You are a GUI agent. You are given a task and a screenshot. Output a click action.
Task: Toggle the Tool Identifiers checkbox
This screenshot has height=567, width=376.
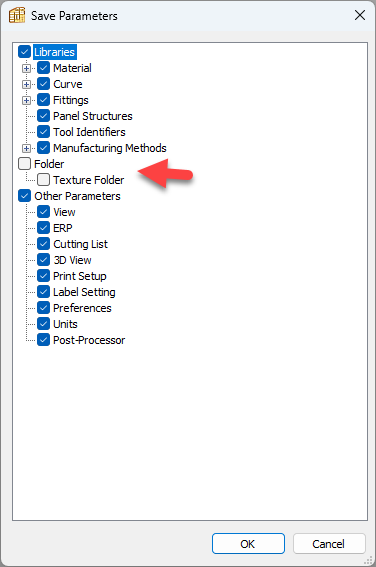pos(43,132)
